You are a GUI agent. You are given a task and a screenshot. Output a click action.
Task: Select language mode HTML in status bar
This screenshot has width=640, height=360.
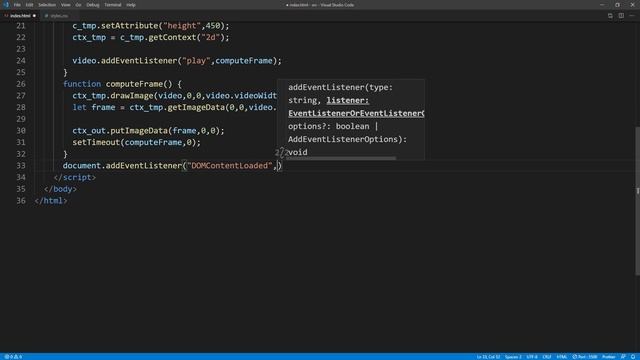(562, 357)
